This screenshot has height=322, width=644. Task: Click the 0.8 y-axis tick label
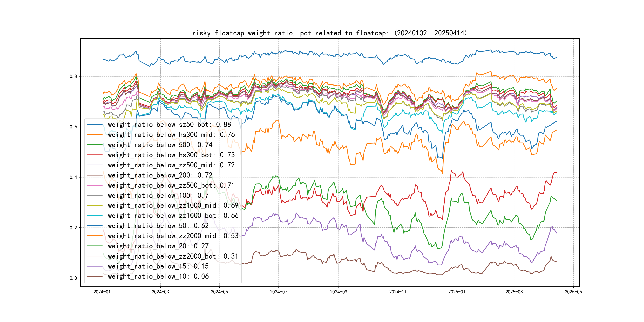73,77
